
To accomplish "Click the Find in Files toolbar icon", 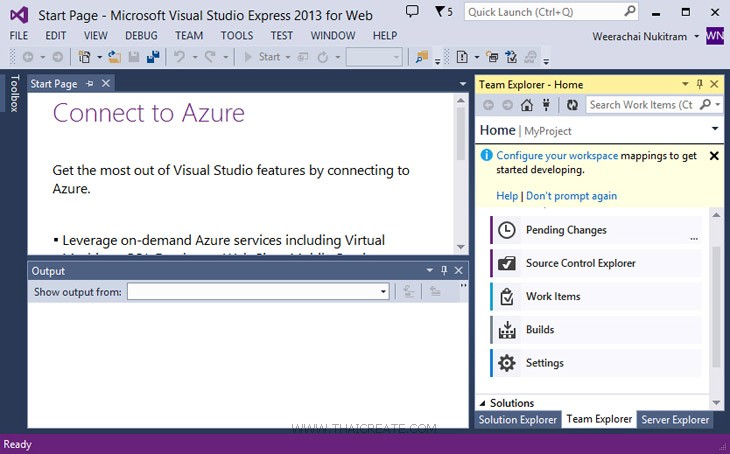I will tap(422, 57).
